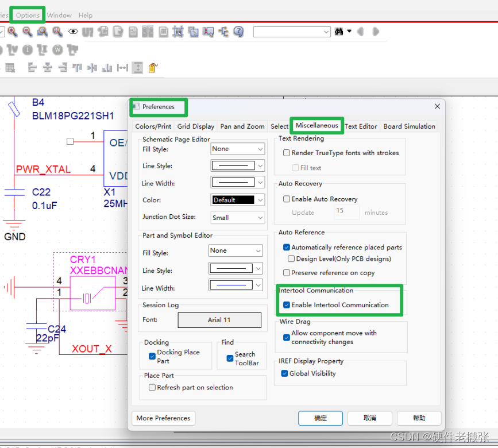Click the zoom out magnifier icon

27,32
